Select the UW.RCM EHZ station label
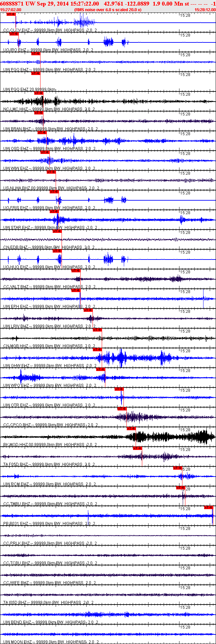 [x=50, y=484]
